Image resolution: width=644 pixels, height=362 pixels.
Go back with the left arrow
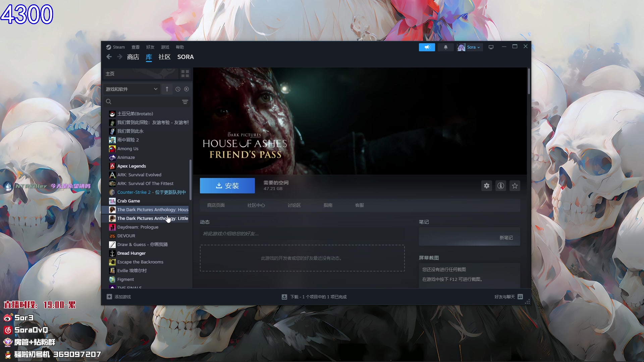coord(109,57)
